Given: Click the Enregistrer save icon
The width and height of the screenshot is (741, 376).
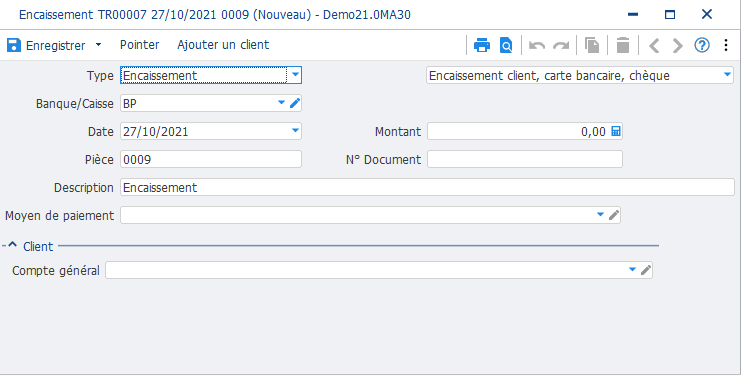Looking at the screenshot, I should pos(14,45).
